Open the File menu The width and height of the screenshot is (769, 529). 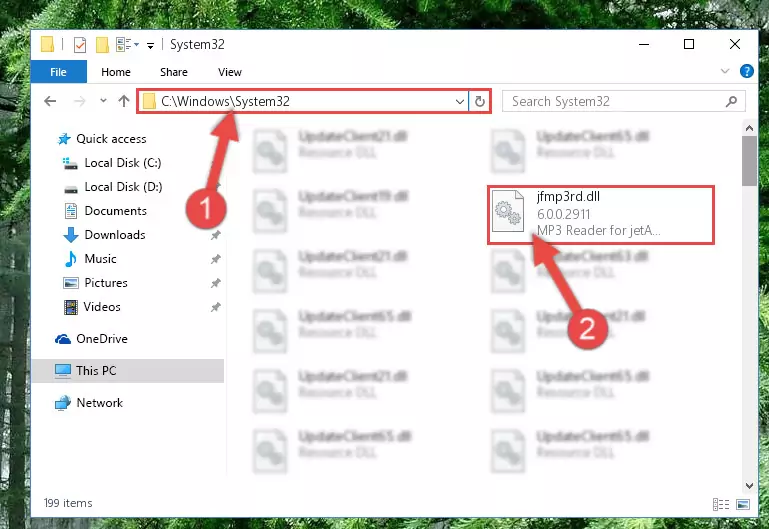[58, 72]
